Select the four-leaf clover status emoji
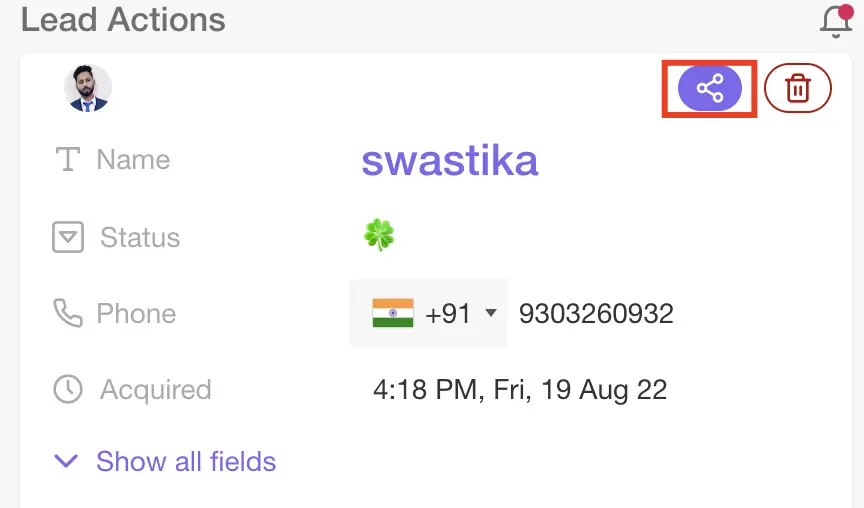 click(379, 236)
